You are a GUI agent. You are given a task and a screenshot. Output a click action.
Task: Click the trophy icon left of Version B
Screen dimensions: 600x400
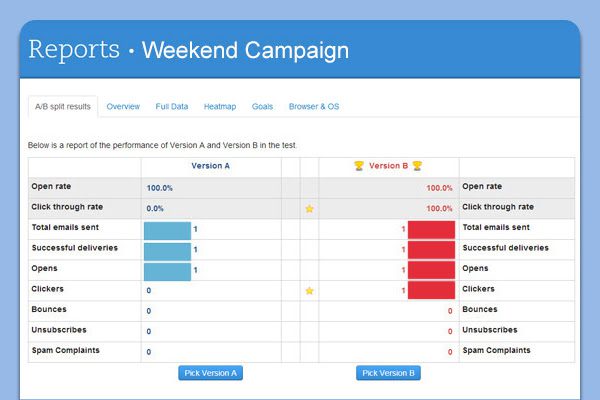tap(358, 166)
